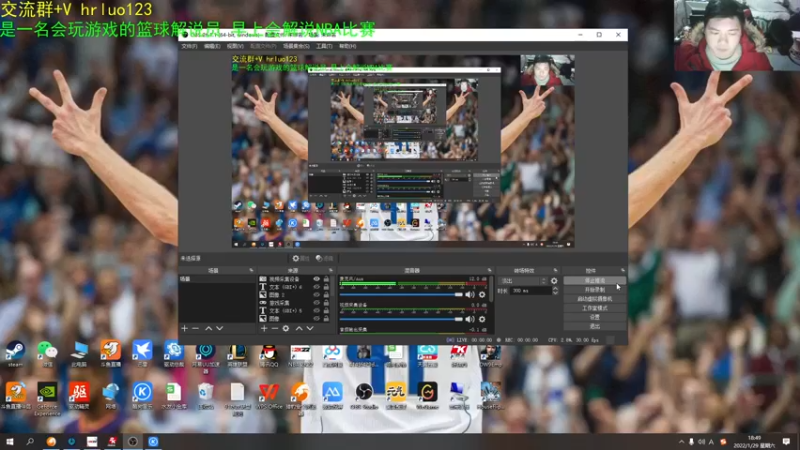Viewport: 800px width, 450px height.
Task: Open transition properties gear icon
Action: (554, 281)
